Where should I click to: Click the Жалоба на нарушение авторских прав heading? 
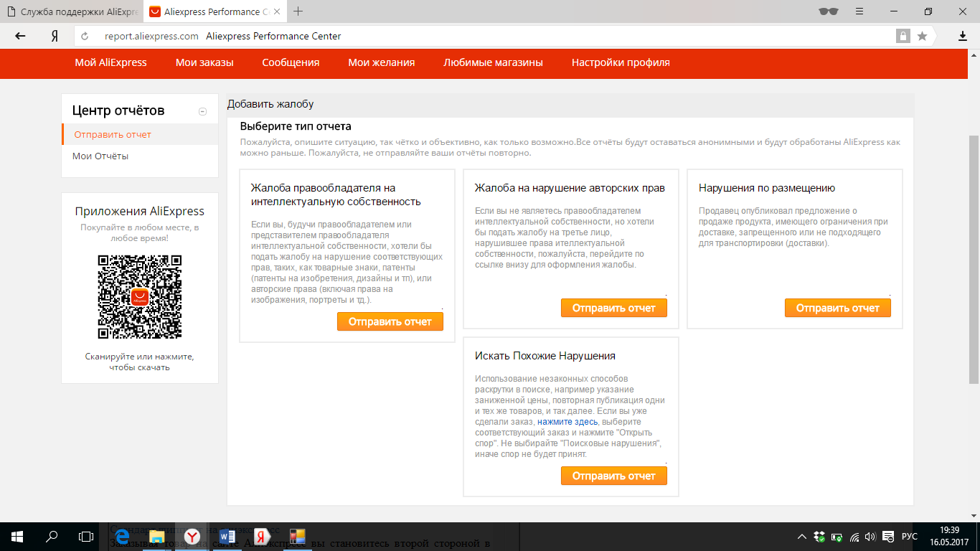(x=570, y=188)
